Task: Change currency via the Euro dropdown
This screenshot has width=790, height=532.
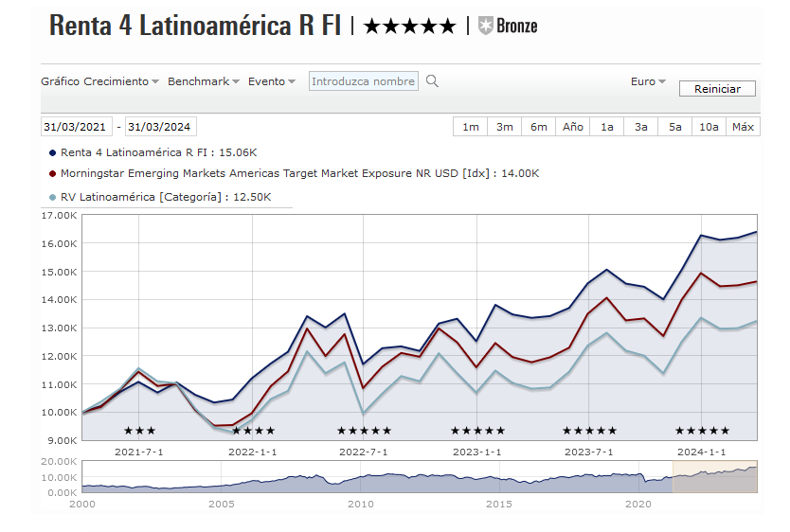Action: point(648,81)
